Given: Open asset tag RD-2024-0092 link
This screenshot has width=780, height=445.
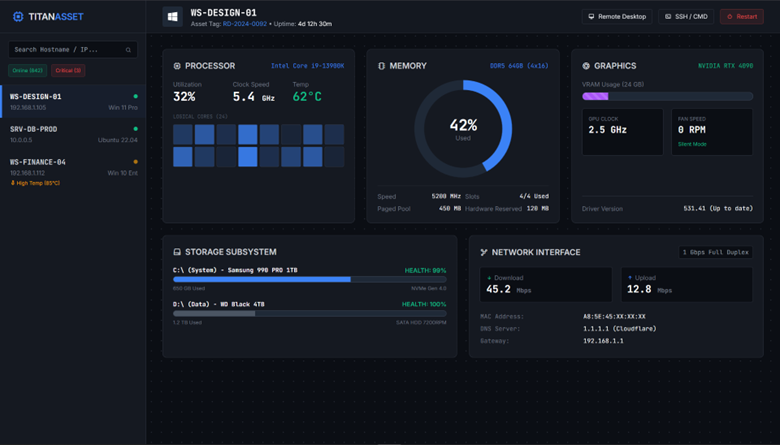Looking at the screenshot, I should [244, 24].
